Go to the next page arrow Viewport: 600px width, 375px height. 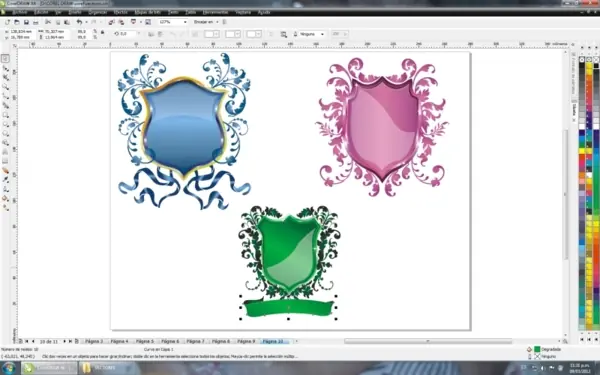(64, 341)
